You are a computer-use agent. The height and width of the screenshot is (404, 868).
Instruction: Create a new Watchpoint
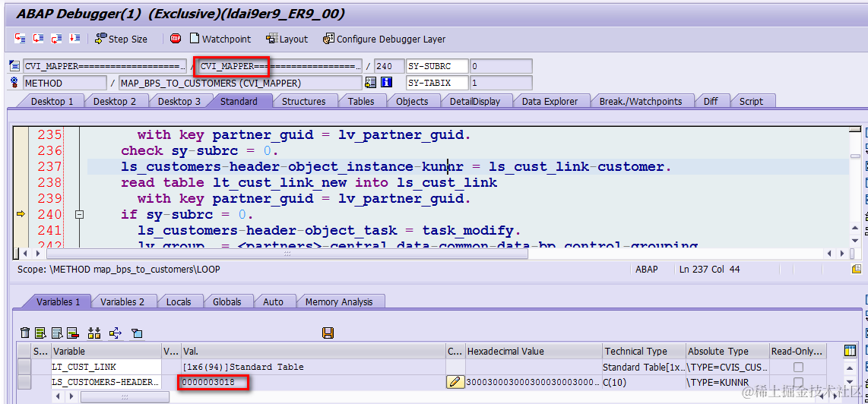[220, 39]
